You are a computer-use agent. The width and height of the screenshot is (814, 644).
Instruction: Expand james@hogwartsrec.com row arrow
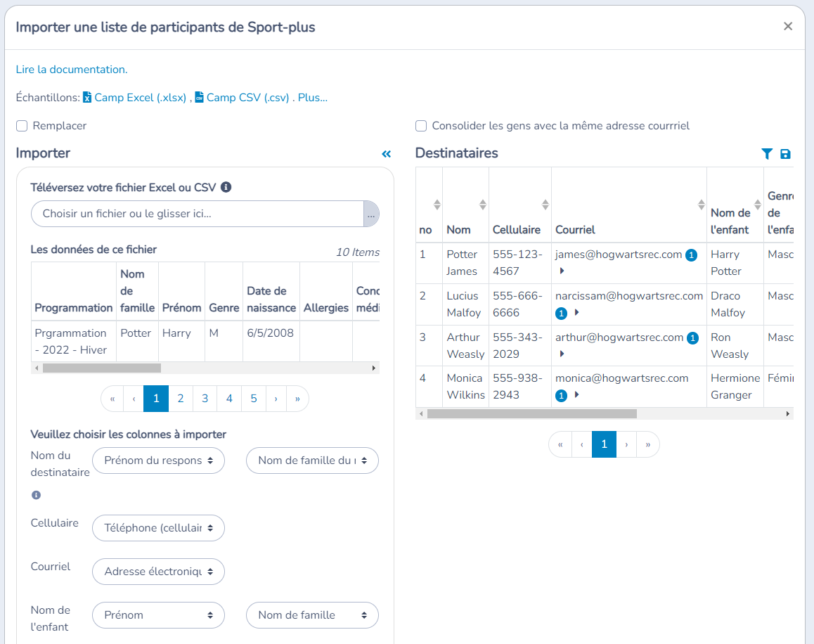pyautogui.click(x=562, y=271)
